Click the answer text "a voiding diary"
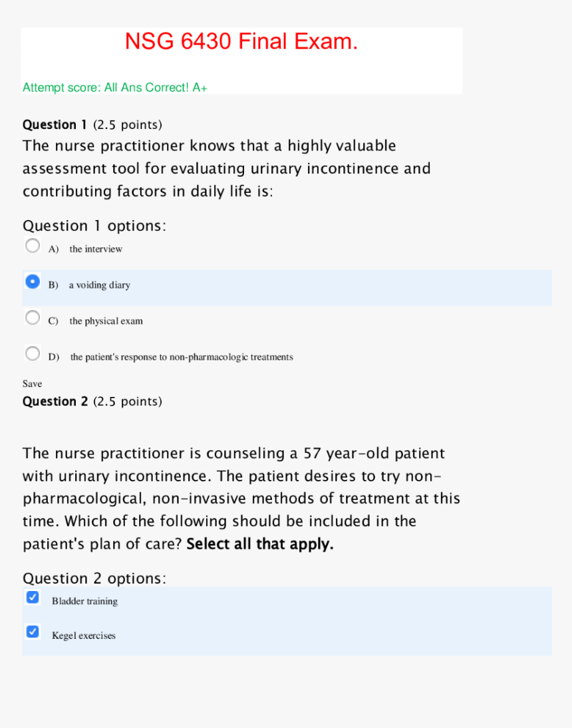Image resolution: width=572 pixels, height=728 pixels. 100,285
